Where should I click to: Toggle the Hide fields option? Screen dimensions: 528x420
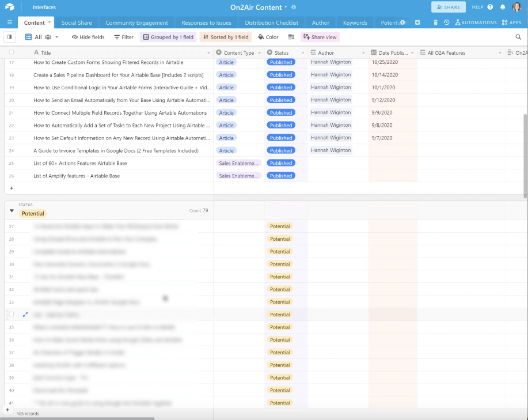click(x=88, y=36)
